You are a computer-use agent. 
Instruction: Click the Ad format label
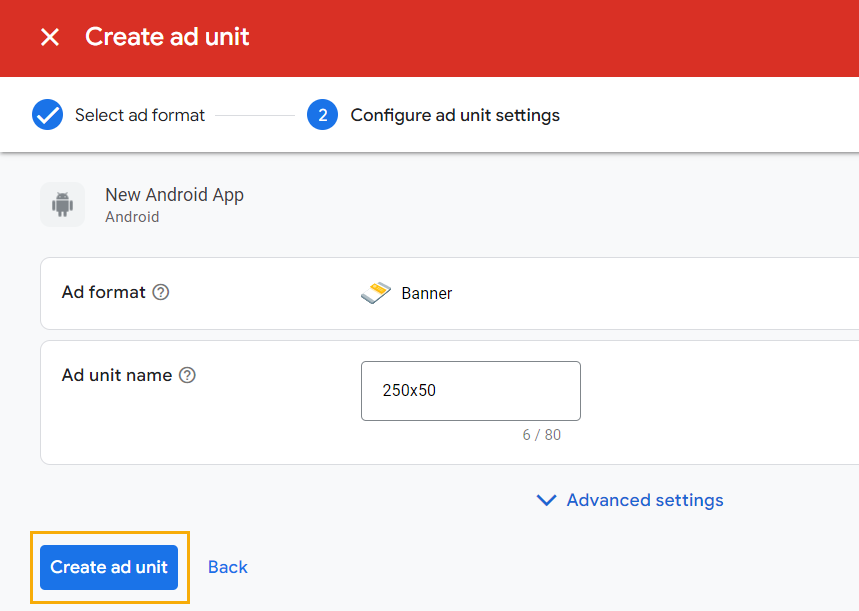[x=104, y=292]
